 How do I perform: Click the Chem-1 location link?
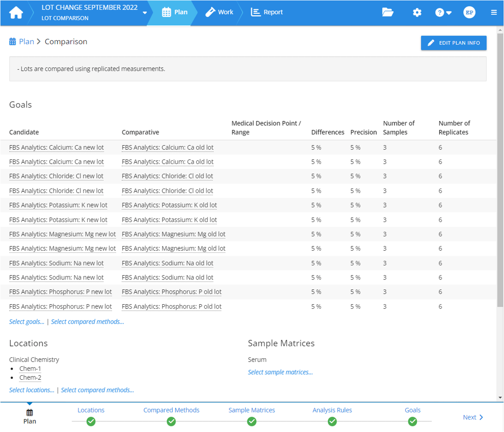[x=30, y=369]
